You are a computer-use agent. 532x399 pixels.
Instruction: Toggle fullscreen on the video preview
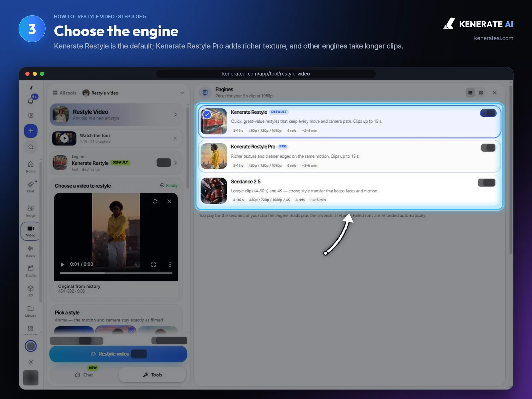tap(153, 264)
